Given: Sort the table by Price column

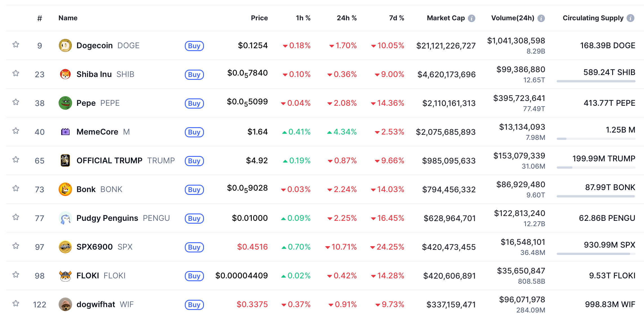Looking at the screenshot, I should point(259,18).
